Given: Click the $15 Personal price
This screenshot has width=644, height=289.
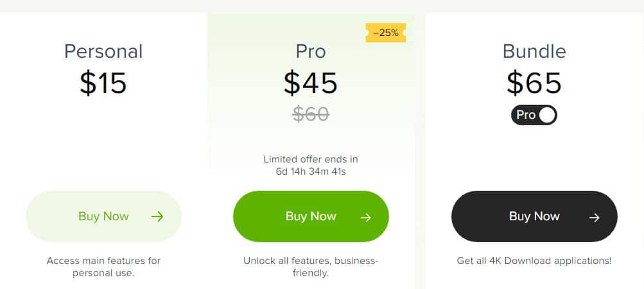Looking at the screenshot, I should (103, 83).
